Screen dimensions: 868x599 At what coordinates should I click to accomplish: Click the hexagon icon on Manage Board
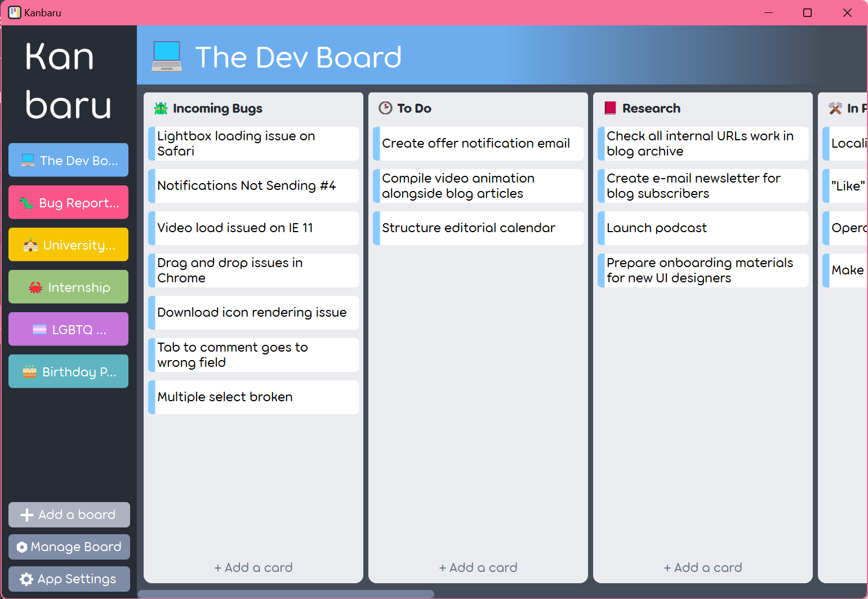22,547
